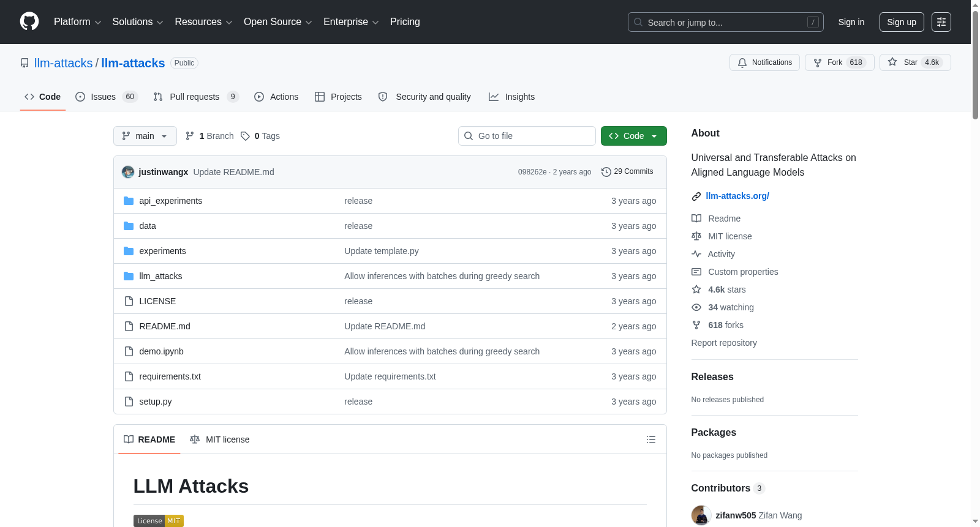980x527 pixels.
Task: Click the demo.ipynb file icon
Action: pyautogui.click(x=129, y=351)
